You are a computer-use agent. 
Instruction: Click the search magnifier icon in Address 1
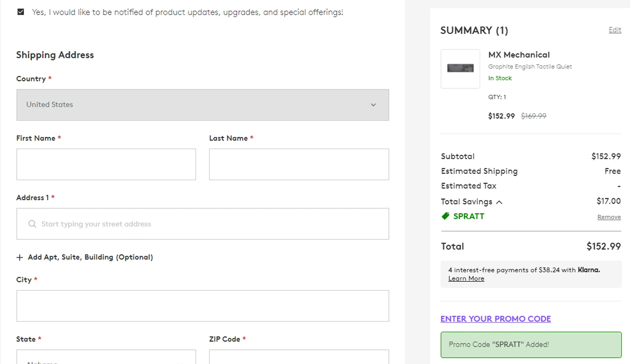tap(32, 224)
